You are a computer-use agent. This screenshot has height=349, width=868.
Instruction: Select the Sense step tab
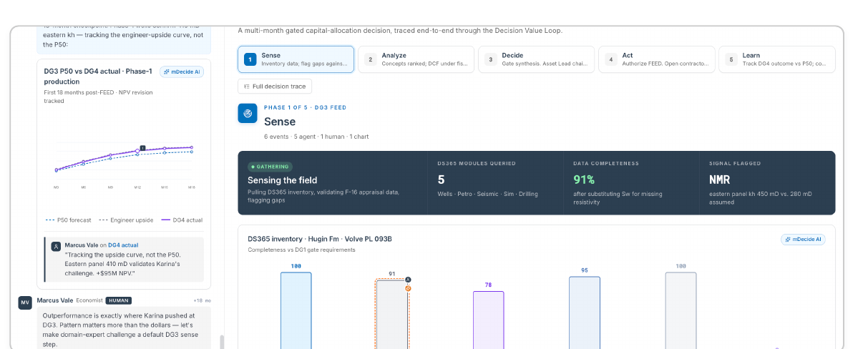(x=296, y=59)
